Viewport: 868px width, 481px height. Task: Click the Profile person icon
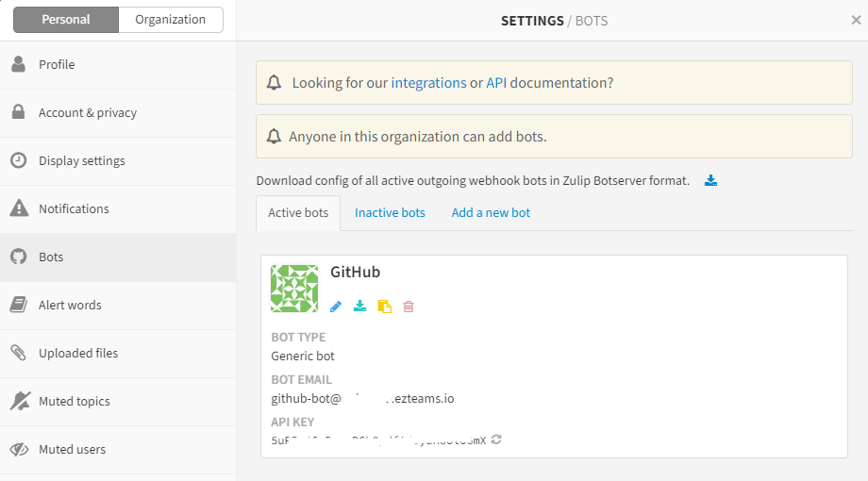point(18,64)
